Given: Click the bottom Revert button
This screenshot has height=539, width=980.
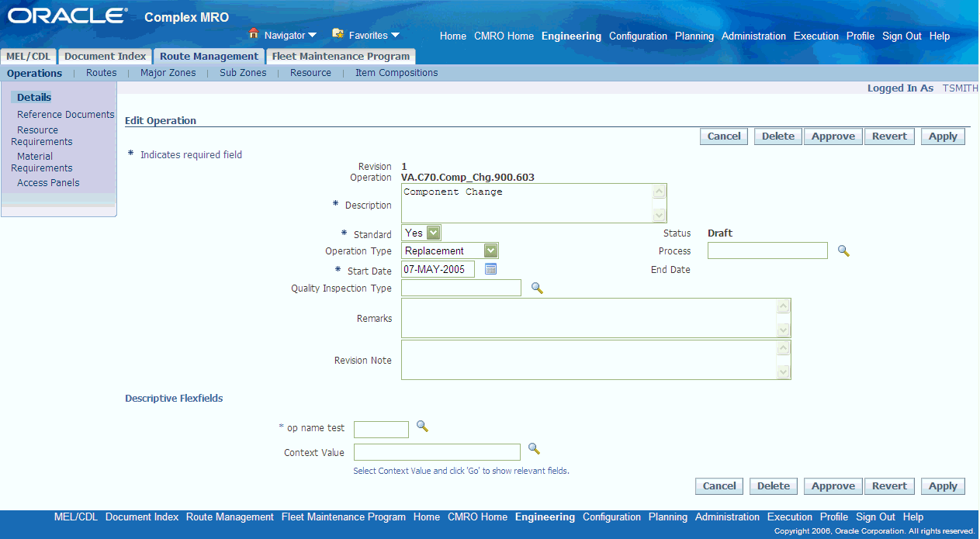Looking at the screenshot, I should coord(889,486).
